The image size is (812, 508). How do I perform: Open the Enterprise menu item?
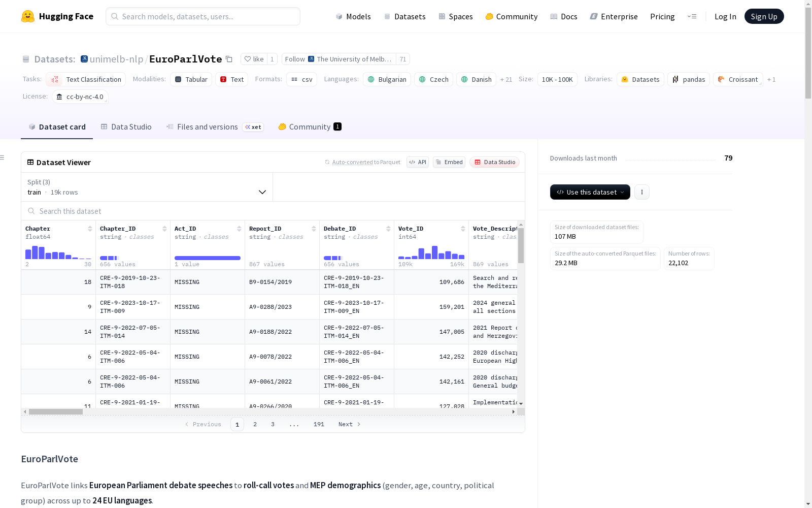pyautogui.click(x=614, y=16)
